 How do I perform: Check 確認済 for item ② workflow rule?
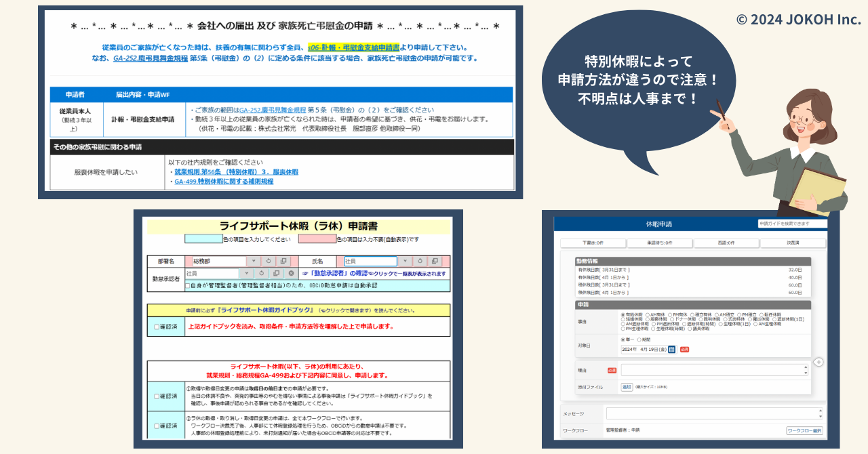156,426
